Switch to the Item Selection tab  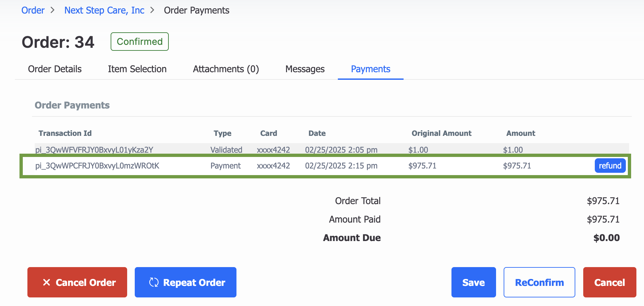[x=137, y=69]
